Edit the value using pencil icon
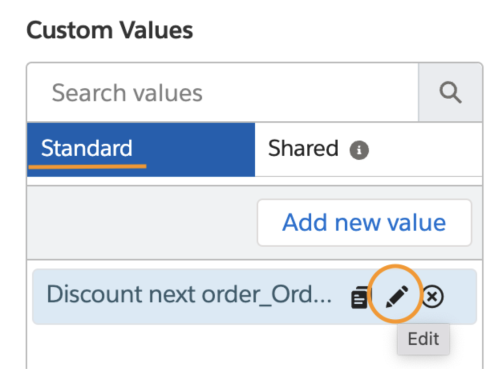 397,296
